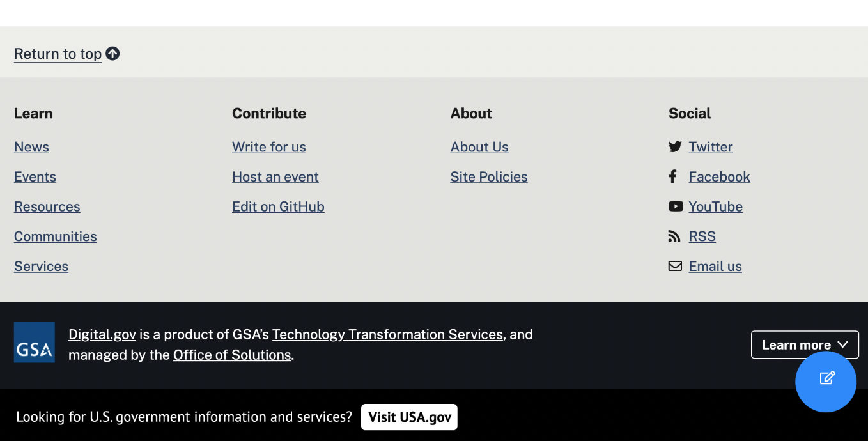Open the Site Policies link
The width and height of the screenshot is (868, 441).
pyautogui.click(x=489, y=177)
